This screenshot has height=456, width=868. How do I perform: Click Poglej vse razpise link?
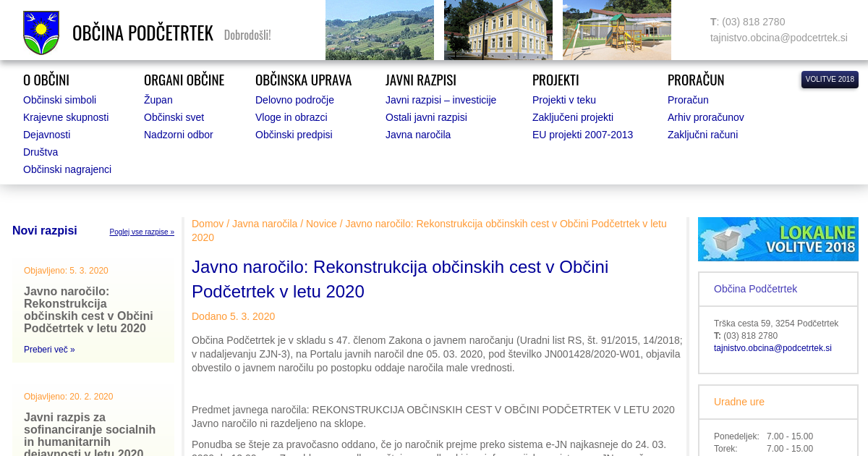pyautogui.click(x=142, y=232)
